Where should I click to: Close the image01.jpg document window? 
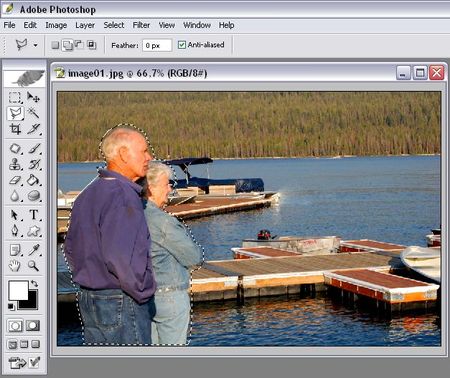pyautogui.click(x=437, y=73)
